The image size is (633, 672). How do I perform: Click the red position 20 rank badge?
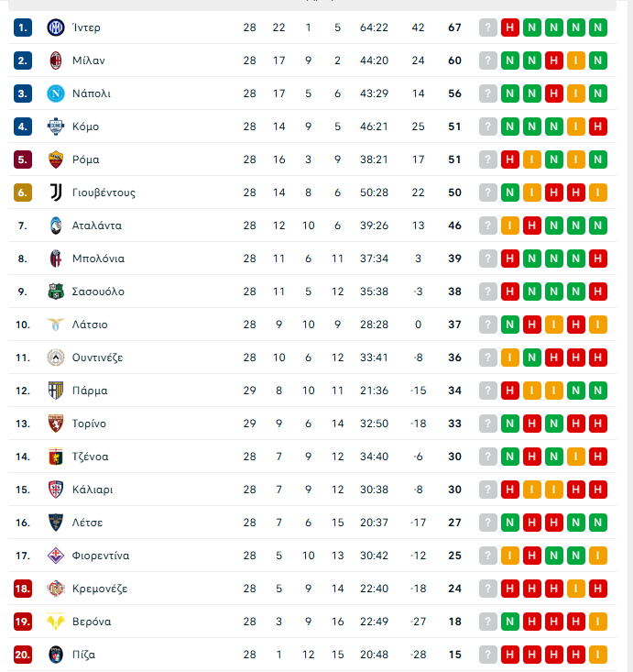(x=23, y=655)
